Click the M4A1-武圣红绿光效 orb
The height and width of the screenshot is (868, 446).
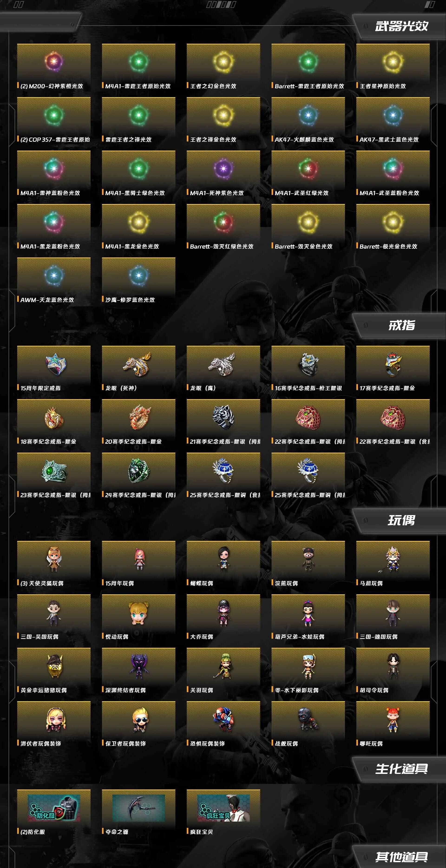(308, 168)
